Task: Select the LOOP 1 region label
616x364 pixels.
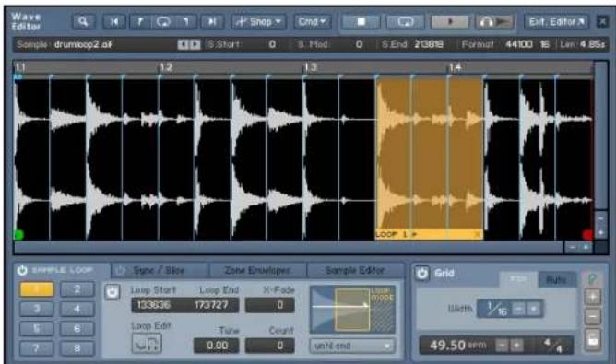Action: tap(429, 234)
